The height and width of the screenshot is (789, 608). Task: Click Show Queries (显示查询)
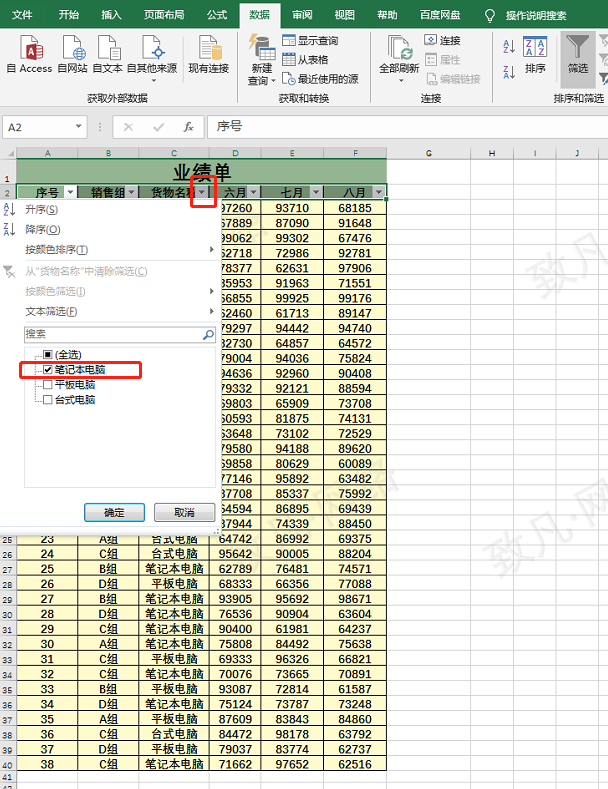click(310, 40)
